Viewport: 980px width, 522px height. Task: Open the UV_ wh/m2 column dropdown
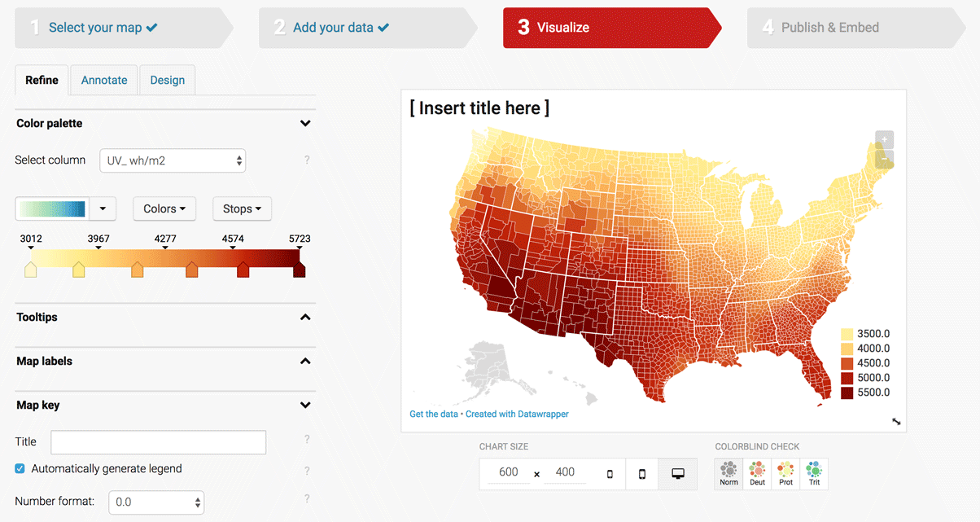click(x=173, y=160)
